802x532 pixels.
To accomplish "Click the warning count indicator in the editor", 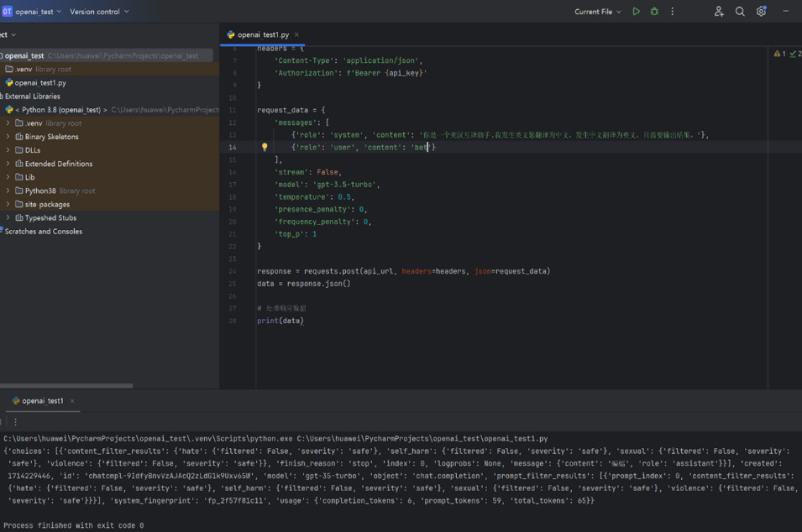I will [x=780, y=54].
